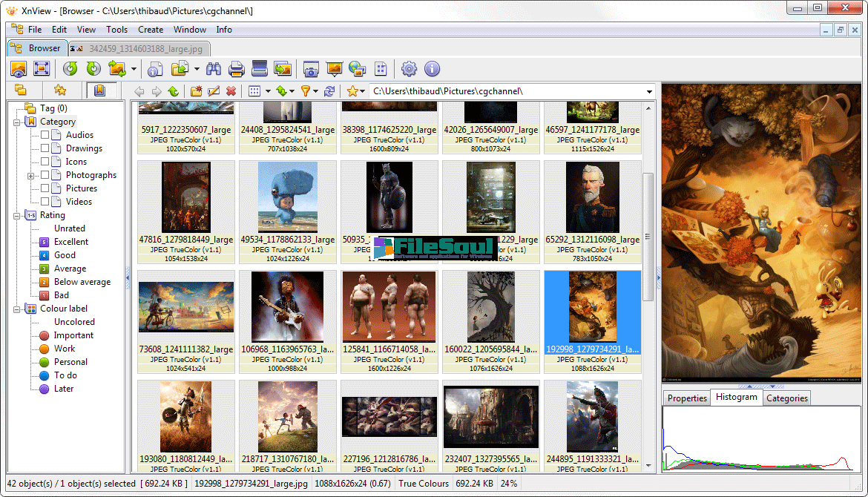The height and width of the screenshot is (497, 868).
Task: Switch to the Properties tab
Action: click(687, 398)
